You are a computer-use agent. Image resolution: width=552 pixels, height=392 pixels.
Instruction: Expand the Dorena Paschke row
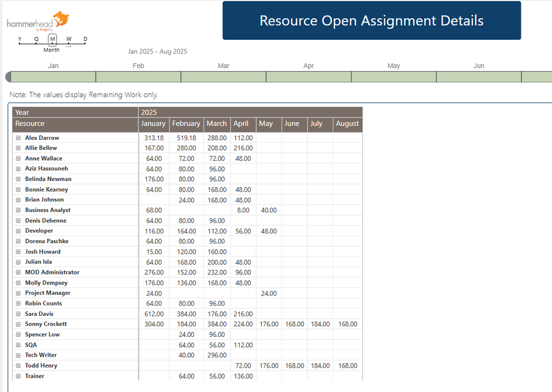(18, 241)
